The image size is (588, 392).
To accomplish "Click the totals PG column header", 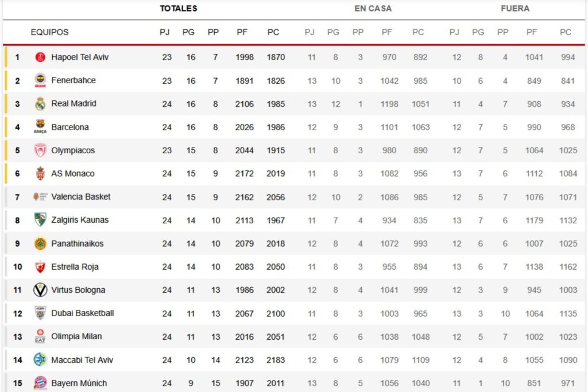I will click(x=188, y=32).
